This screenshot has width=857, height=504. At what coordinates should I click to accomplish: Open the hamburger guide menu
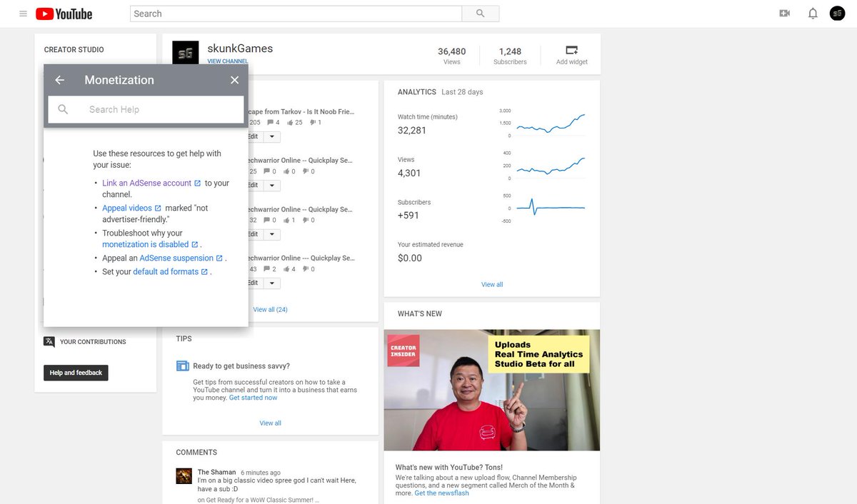[23, 14]
